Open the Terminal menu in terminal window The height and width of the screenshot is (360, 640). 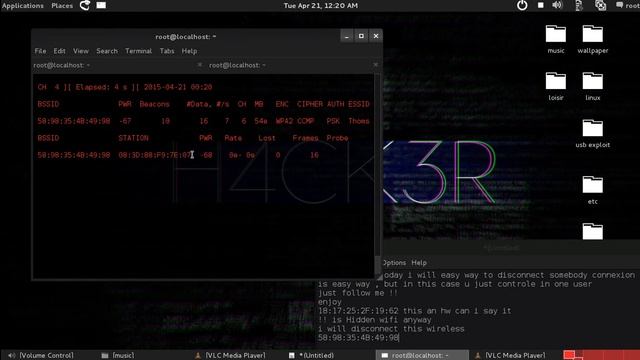click(x=138, y=51)
